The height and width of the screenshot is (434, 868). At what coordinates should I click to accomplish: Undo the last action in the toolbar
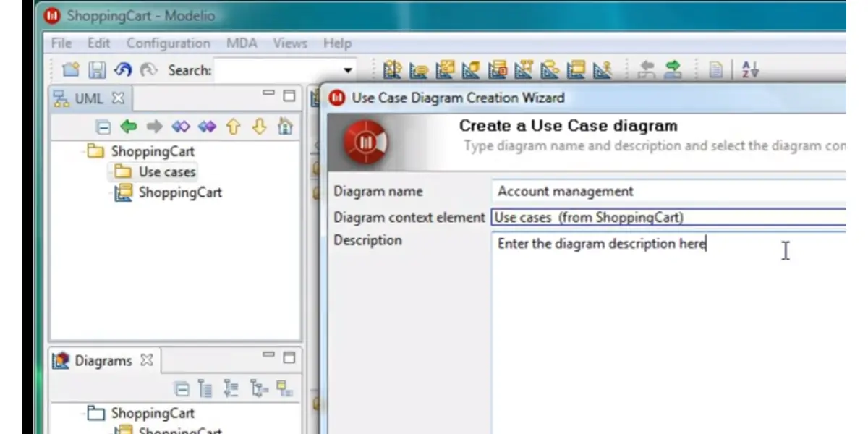123,70
